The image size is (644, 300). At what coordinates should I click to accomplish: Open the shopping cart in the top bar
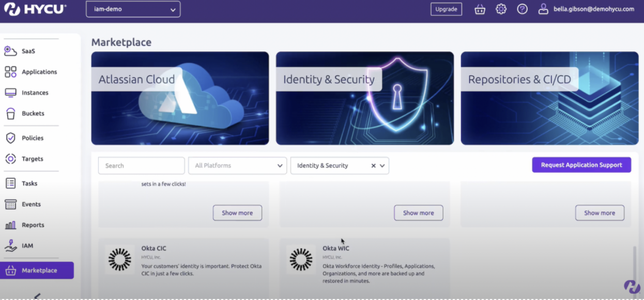click(479, 9)
